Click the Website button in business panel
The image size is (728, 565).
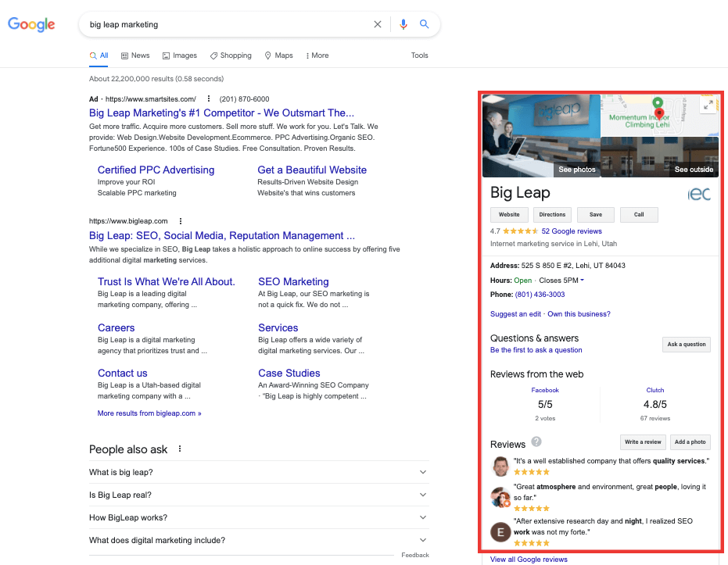tap(509, 215)
